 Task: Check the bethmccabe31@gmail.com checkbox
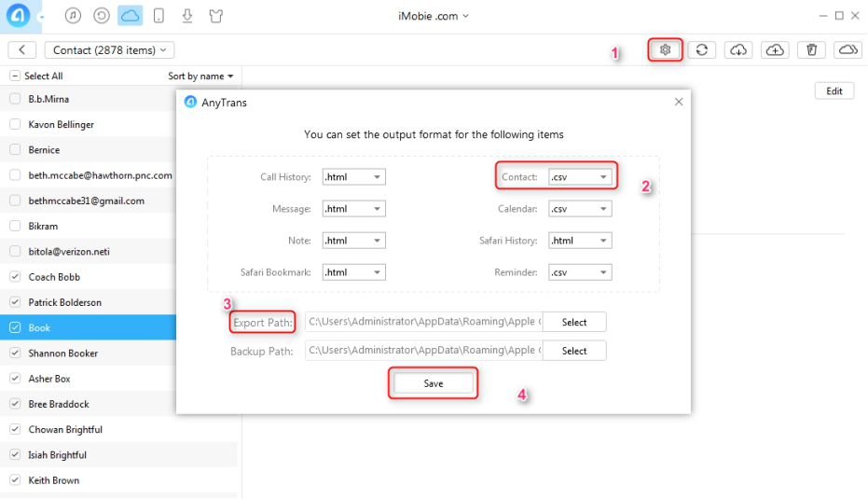tap(15, 201)
